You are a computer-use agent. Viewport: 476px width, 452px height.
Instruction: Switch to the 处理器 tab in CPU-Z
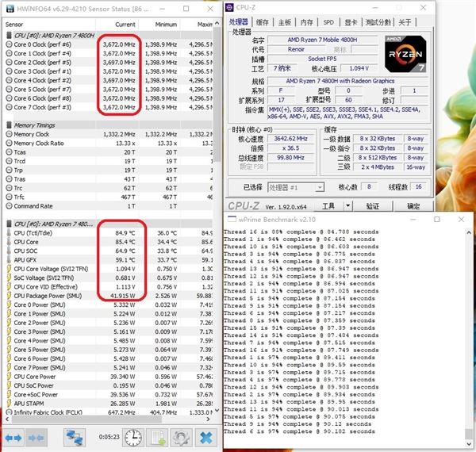click(x=239, y=22)
